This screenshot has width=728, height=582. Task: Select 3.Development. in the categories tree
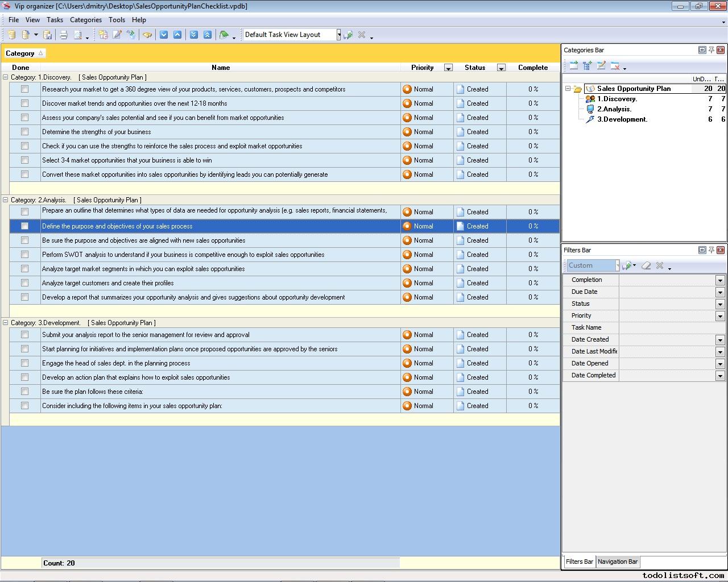coord(622,119)
